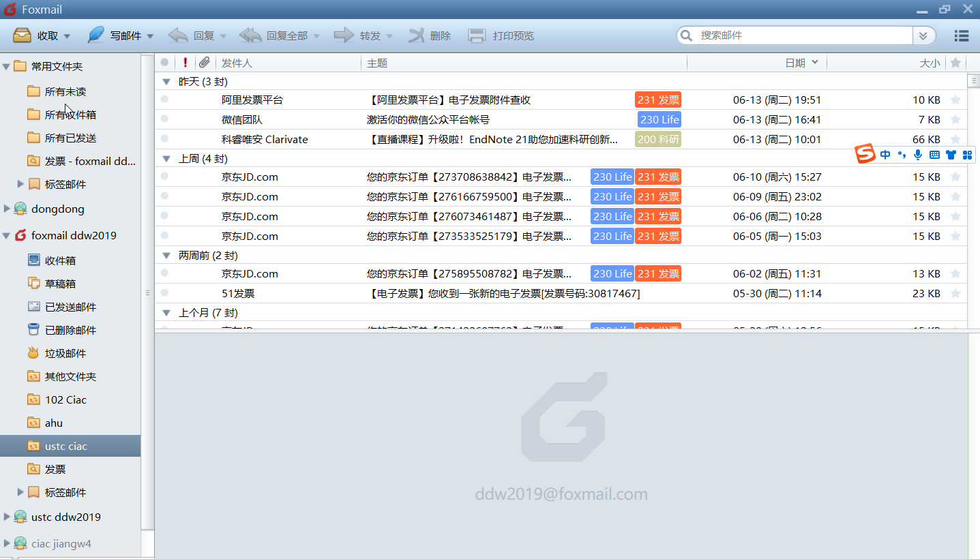
Task: Star the 51发票 email
Action: click(x=955, y=294)
